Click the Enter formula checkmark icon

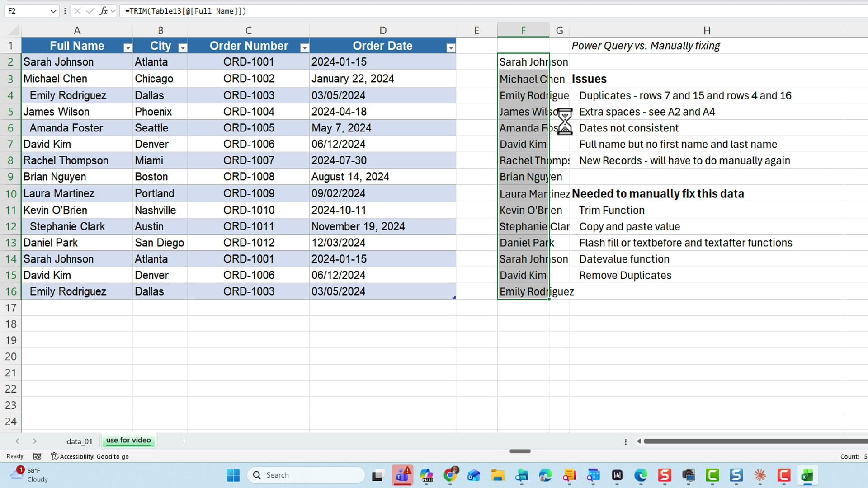tap(90, 11)
